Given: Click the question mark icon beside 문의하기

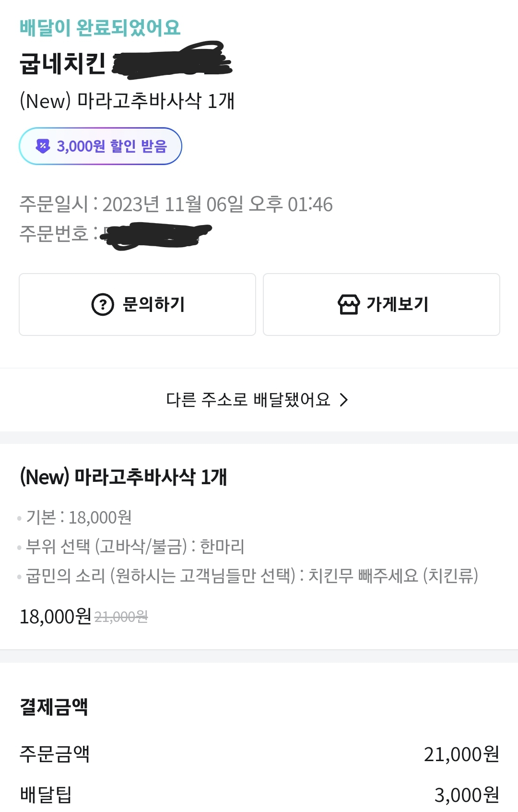Looking at the screenshot, I should click(102, 304).
